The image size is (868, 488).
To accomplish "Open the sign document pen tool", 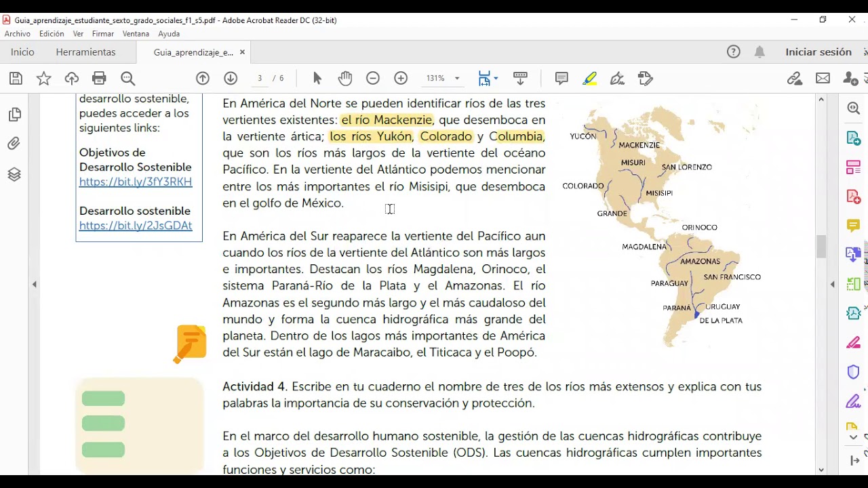I will pyautogui.click(x=617, y=79).
